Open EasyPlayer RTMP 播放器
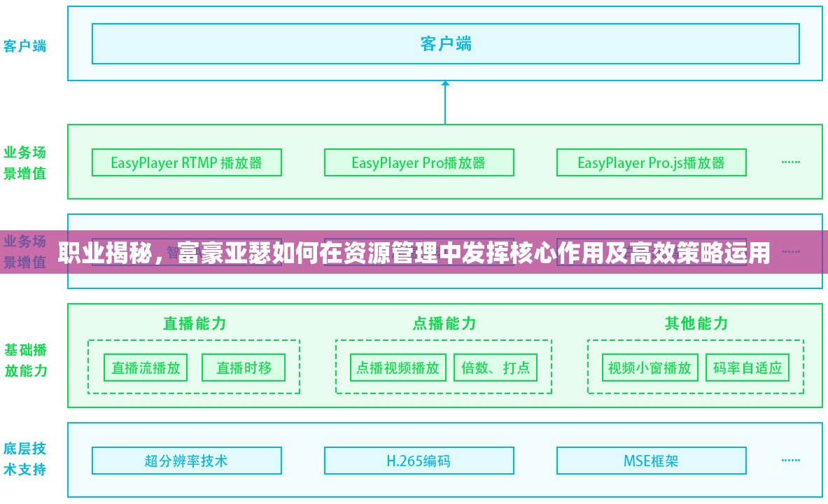The width and height of the screenshot is (828, 504). [186, 162]
